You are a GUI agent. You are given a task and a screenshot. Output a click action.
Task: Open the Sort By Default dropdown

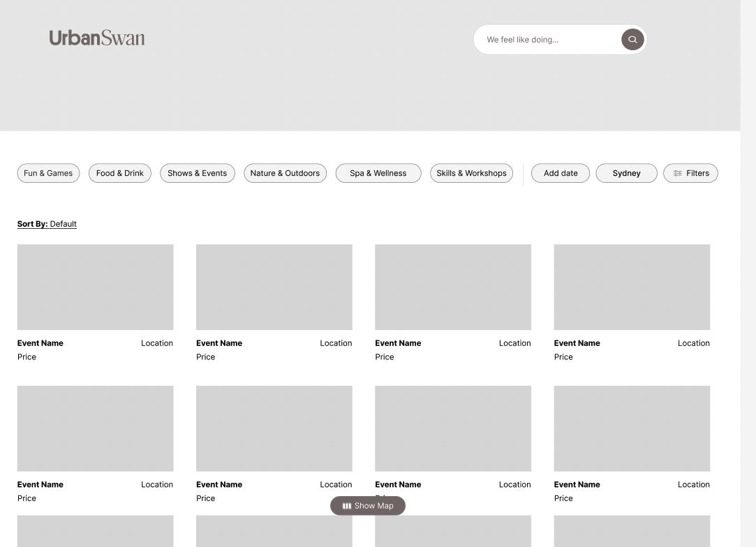(x=47, y=224)
